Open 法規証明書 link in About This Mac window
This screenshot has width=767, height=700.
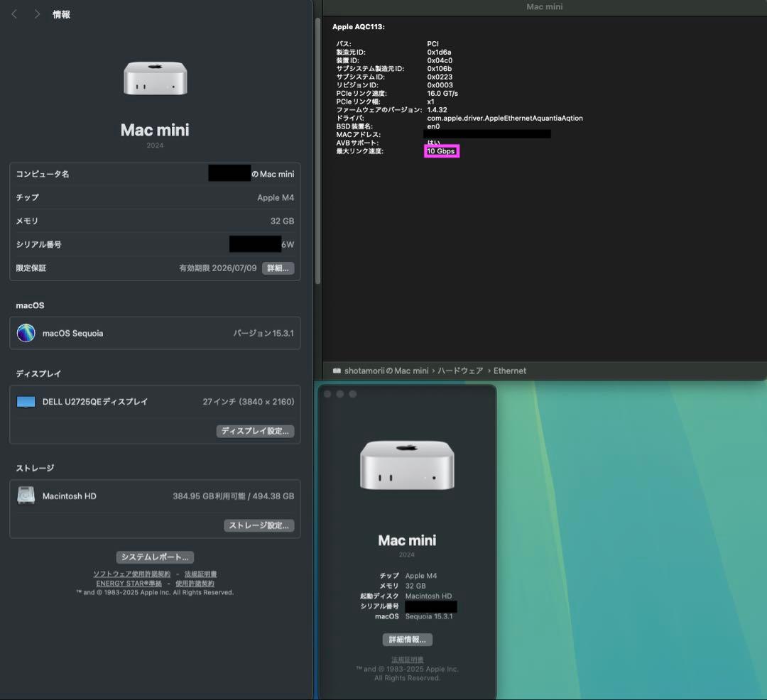click(407, 660)
